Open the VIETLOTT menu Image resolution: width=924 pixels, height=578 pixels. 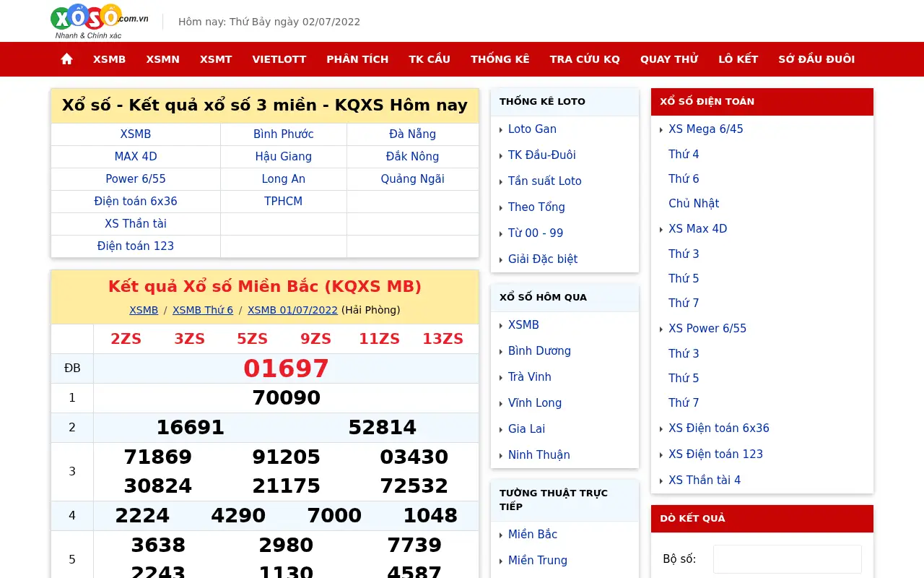point(279,59)
